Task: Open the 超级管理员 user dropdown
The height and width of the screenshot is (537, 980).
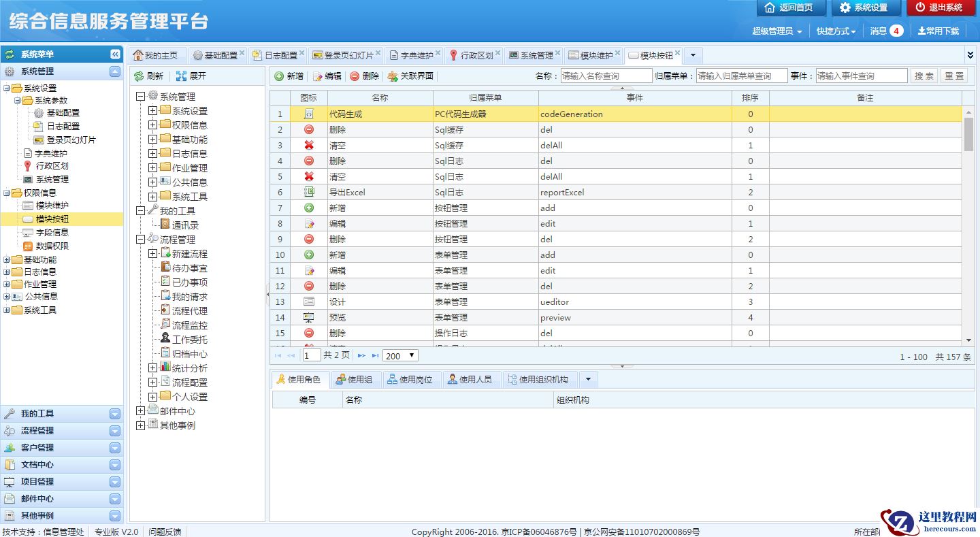Action: coord(777,31)
